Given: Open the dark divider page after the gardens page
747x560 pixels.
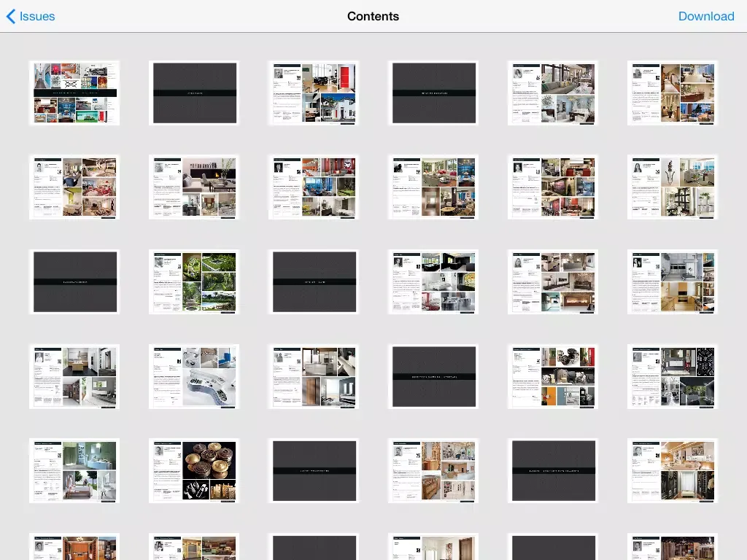Looking at the screenshot, I should [x=314, y=282].
